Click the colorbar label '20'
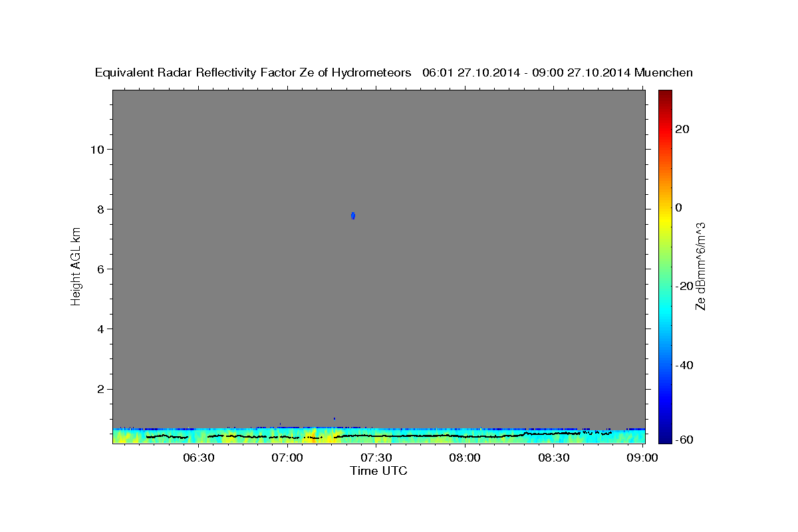Viewport: 798px width, 532px height. point(682,129)
